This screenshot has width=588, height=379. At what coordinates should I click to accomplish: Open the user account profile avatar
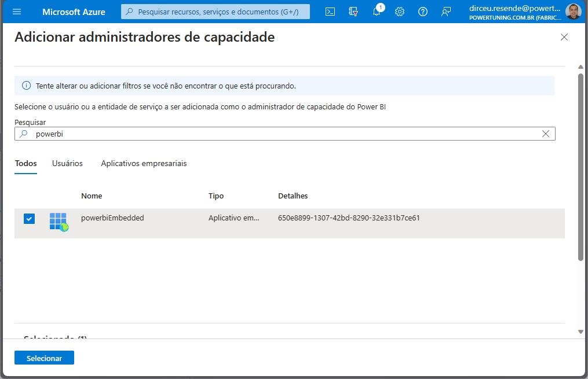coord(572,12)
